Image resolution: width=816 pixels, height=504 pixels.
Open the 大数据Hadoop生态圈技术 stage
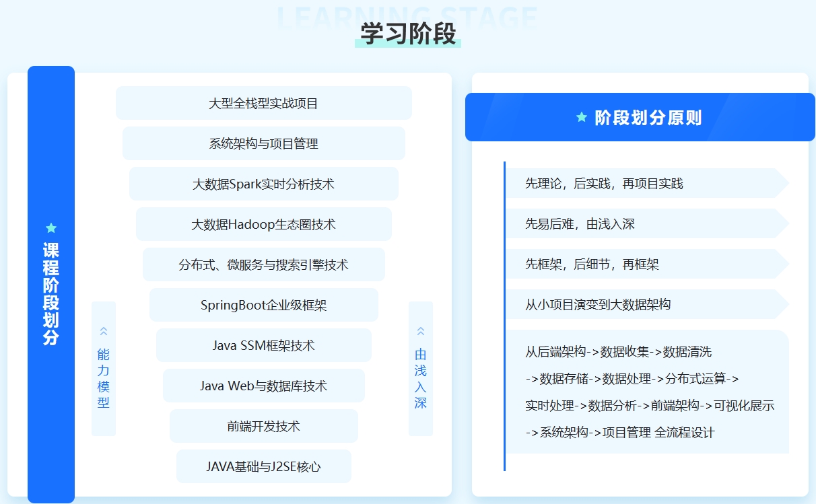pyautogui.click(x=264, y=224)
